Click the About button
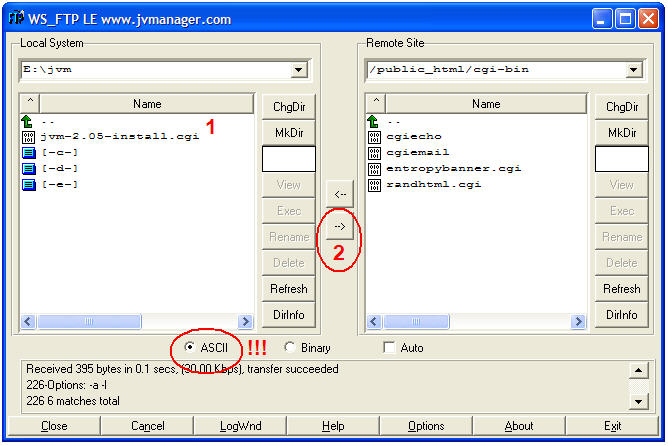This screenshot has width=668, height=446. click(519, 426)
